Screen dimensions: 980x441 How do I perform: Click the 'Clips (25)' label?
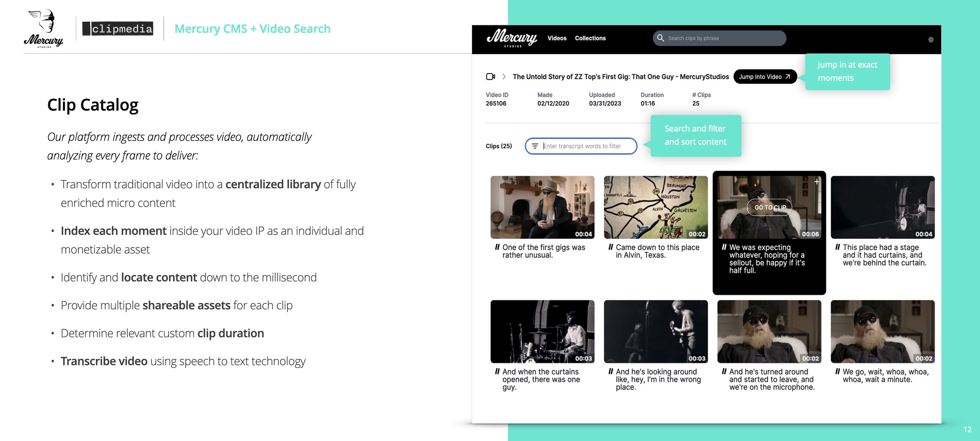click(499, 146)
